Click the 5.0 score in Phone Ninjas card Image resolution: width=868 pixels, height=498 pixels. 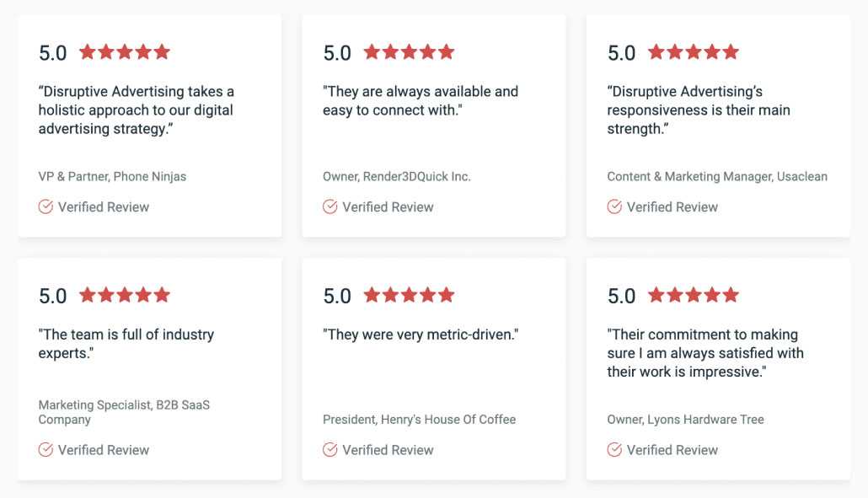(52, 52)
